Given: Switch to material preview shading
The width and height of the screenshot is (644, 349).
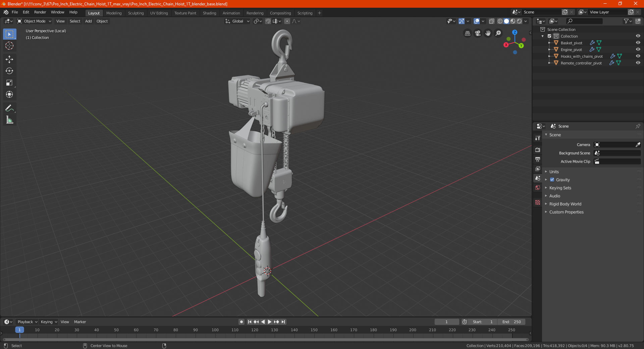Looking at the screenshot, I should coord(513,21).
